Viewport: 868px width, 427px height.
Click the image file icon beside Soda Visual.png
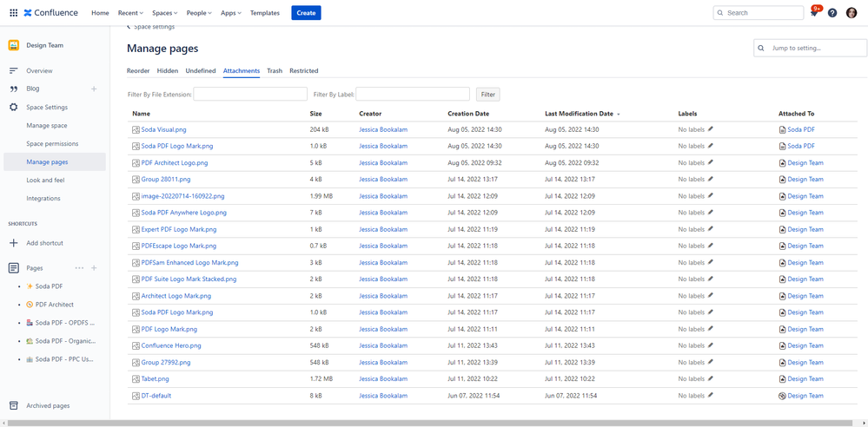[136, 129]
